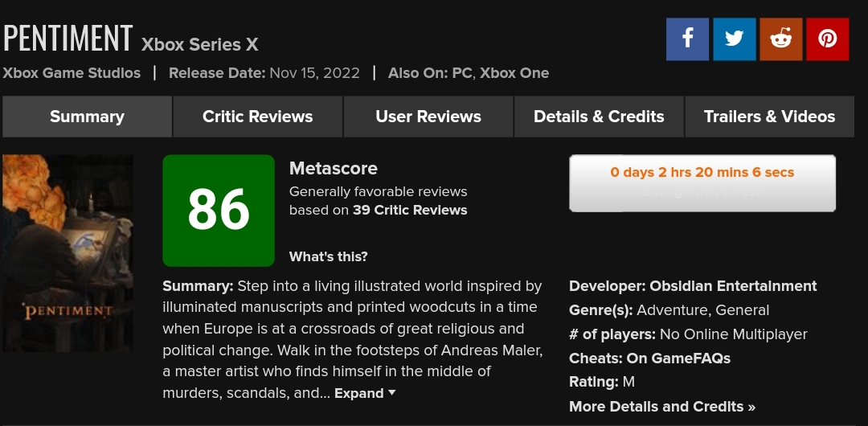Share the game on Twitter
The image size is (868, 426).
pyautogui.click(x=735, y=39)
